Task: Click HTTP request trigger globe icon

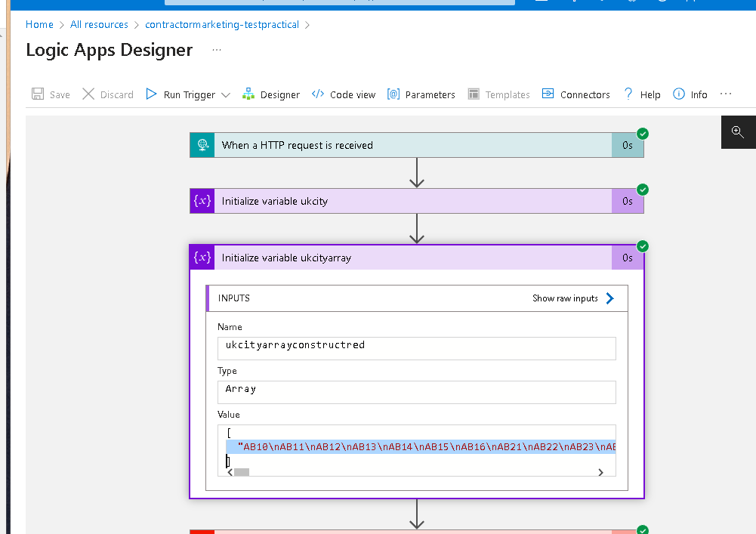Action: 202,145
